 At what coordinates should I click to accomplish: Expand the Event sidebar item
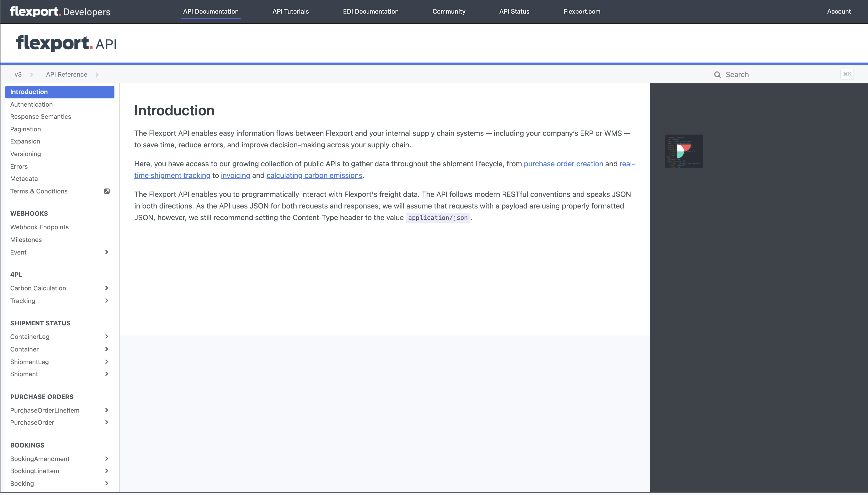tap(106, 252)
